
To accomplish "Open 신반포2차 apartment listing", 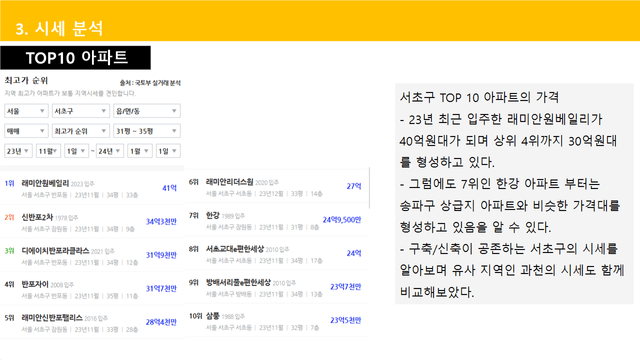I will [37, 217].
